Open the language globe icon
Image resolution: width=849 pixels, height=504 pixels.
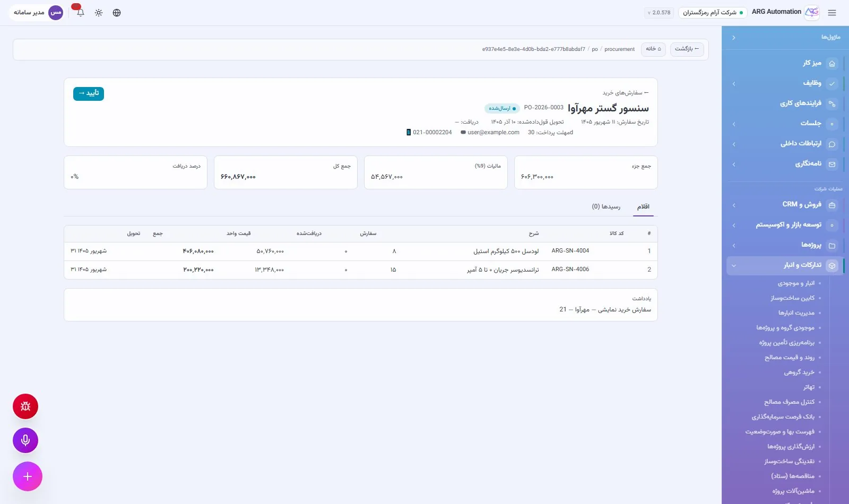click(117, 13)
